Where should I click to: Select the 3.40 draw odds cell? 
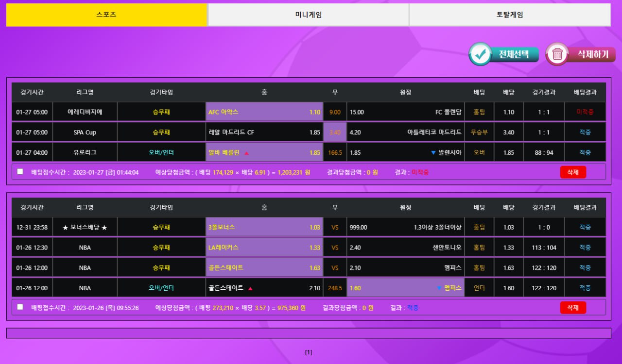coord(335,132)
